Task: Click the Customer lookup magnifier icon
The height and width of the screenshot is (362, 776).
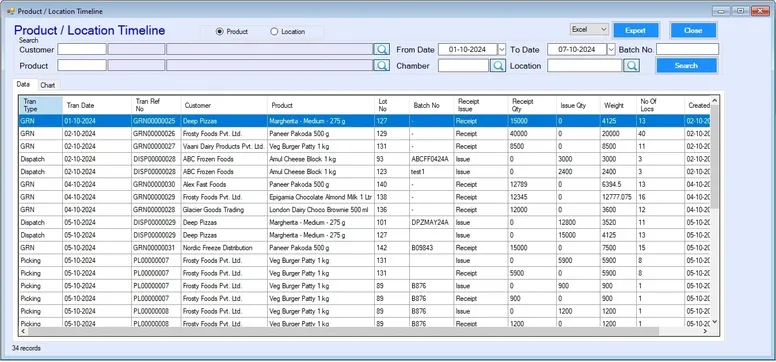Action: pyautogui.click(x=381, y=49)
